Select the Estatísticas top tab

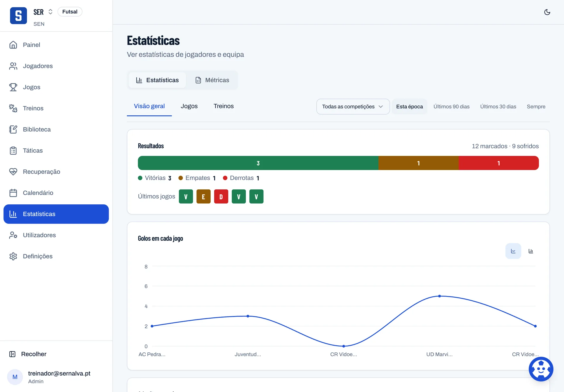point(157,80)
